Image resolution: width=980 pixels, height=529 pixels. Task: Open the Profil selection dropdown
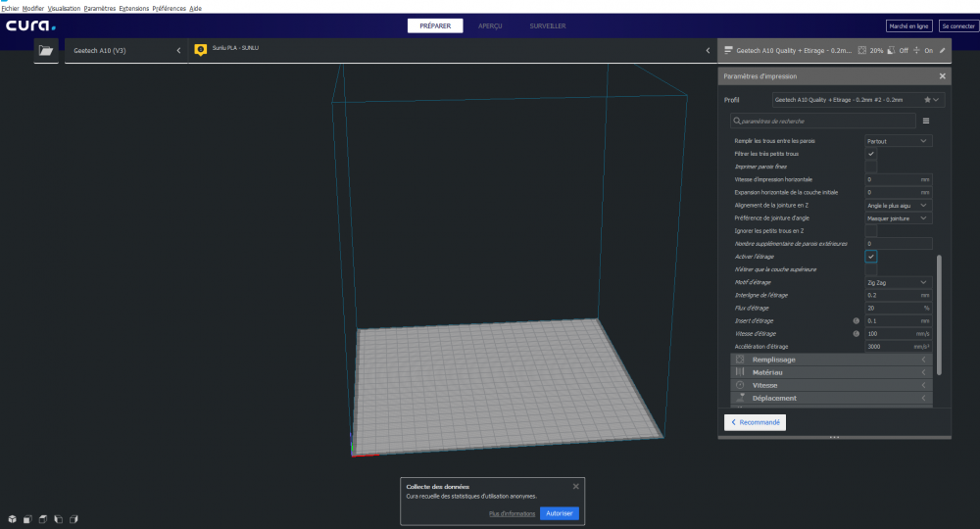pos(858,100)
